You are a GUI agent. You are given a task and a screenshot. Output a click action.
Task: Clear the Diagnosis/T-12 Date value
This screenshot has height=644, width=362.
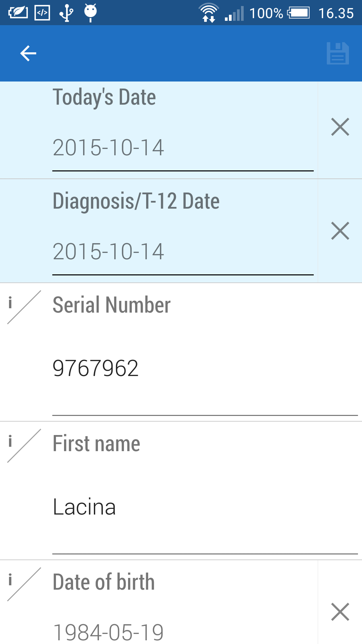point(340,231)
